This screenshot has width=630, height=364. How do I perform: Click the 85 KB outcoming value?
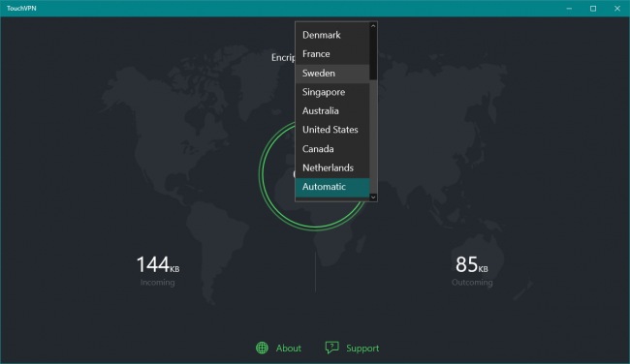(472, 265)
